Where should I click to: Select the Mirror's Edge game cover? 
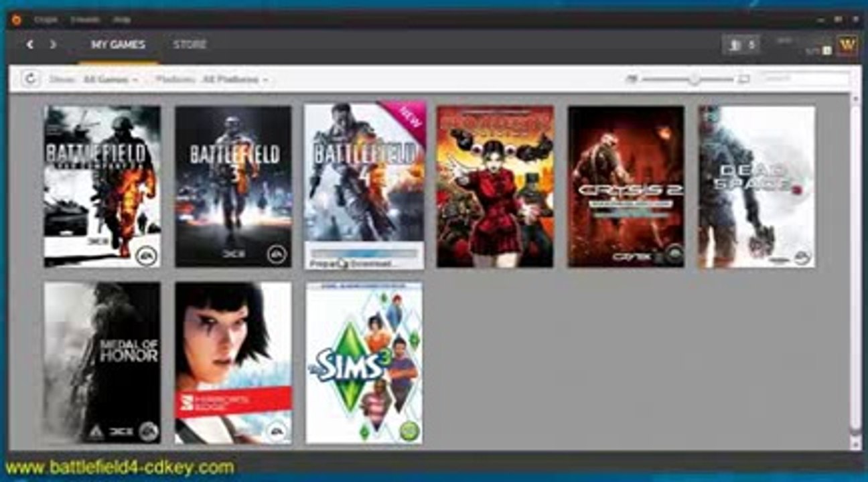(x=233, y=362)
